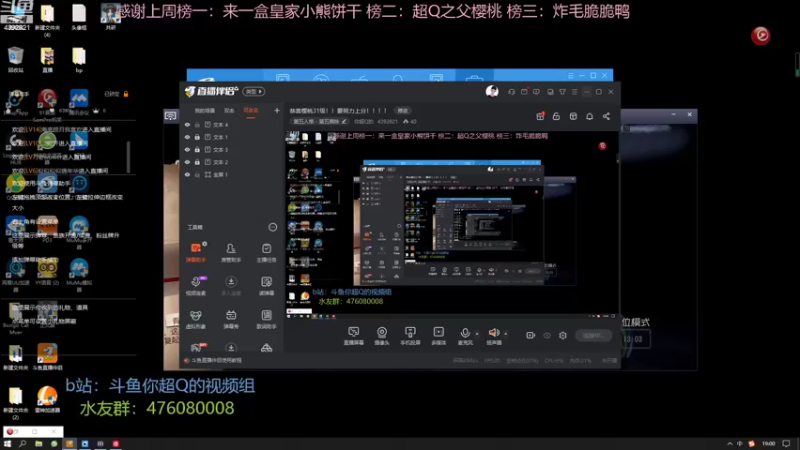
Task: Unlock the 文本 3 layer
Action: coord(197,149)
